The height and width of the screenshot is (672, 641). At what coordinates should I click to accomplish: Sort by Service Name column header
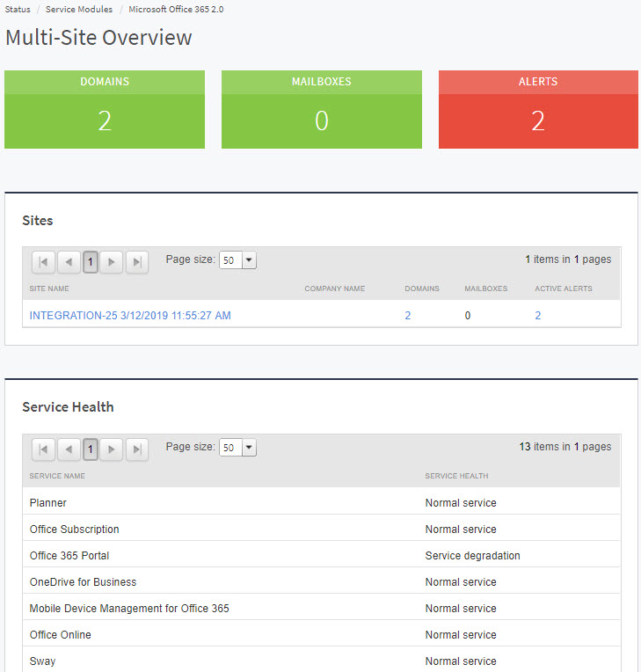(x=57, y=476)
